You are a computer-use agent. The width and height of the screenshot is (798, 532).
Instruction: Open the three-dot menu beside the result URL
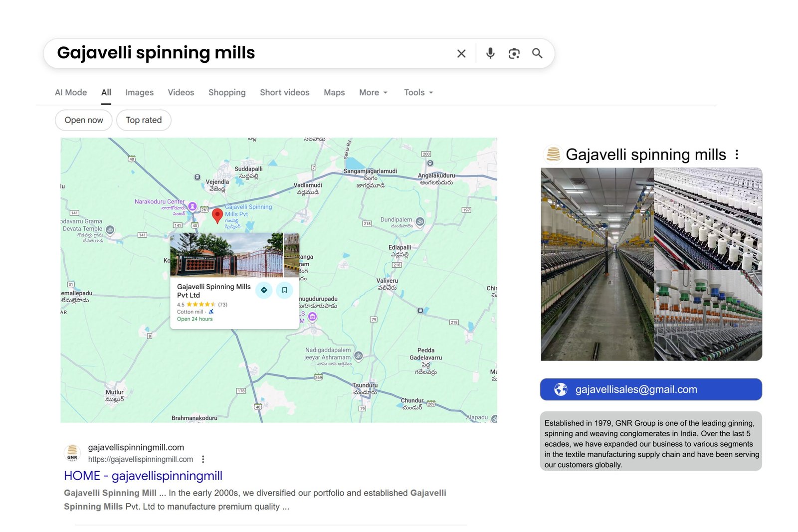pos(203,459)
